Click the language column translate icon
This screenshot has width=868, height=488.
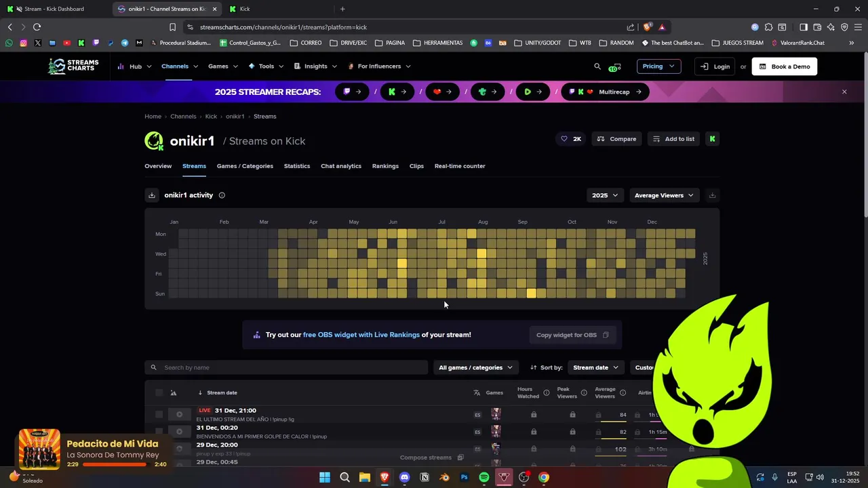click(x=477, y=392)
